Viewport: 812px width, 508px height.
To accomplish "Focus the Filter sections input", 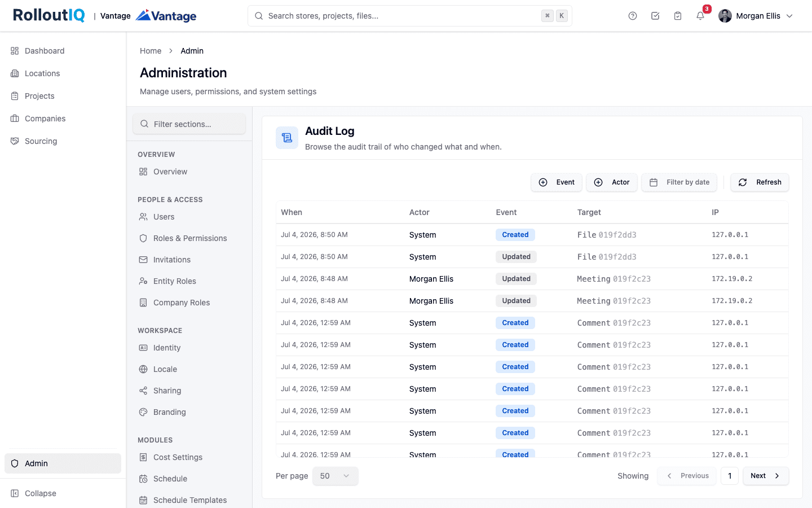I will [x=189, y=124].
